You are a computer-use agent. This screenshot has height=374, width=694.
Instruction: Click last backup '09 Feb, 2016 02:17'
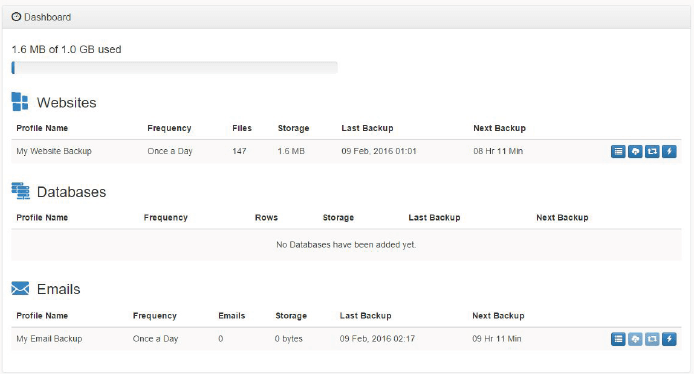click(377, 339)
